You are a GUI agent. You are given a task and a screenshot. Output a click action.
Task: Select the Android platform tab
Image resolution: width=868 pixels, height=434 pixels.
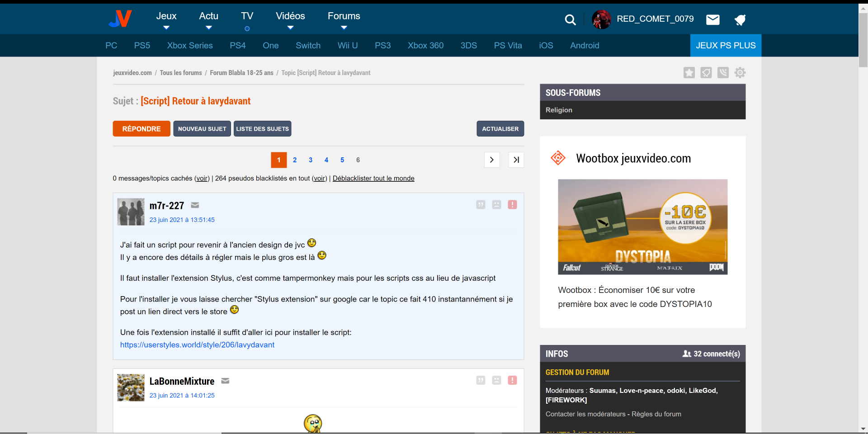[585, 45]
